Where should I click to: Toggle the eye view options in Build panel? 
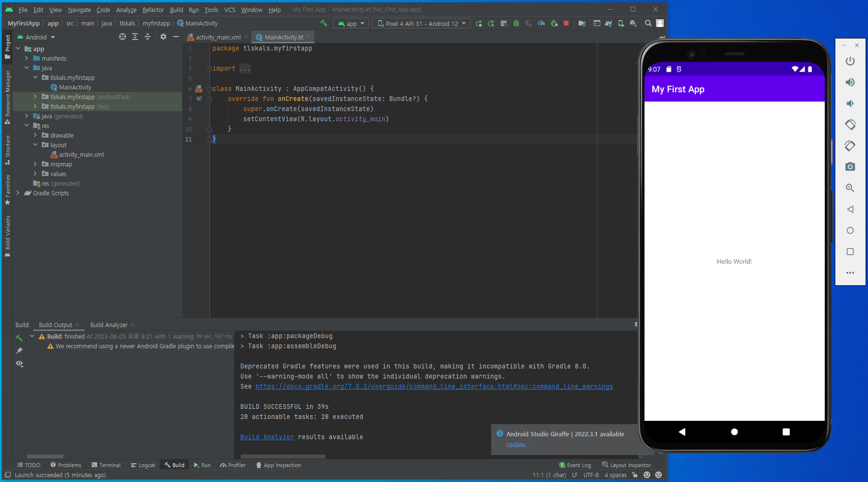click(19, 364)
